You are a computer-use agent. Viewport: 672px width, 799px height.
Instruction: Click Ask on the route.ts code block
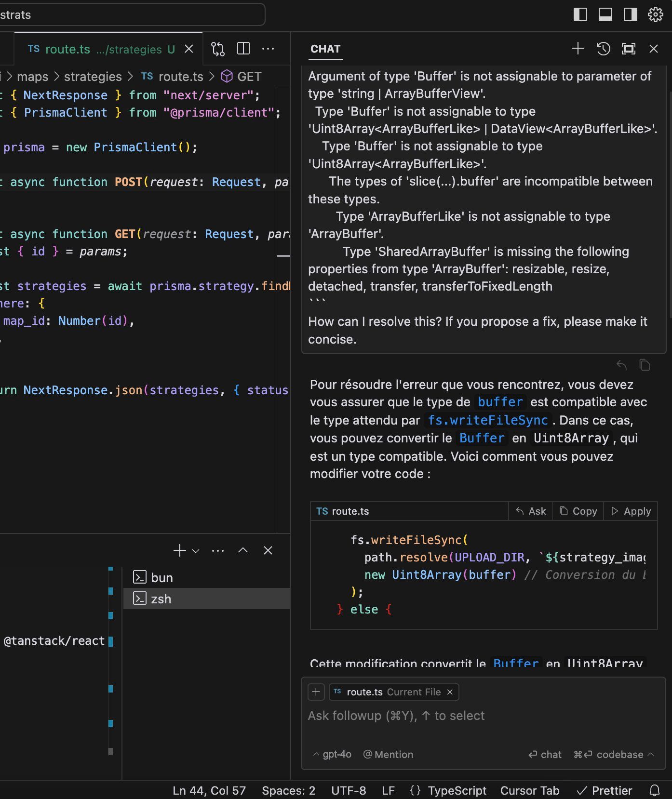point(531,511)
